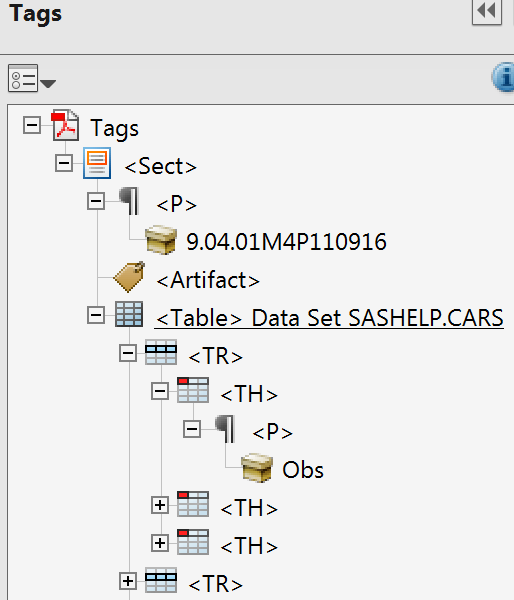Expand the second TH node
The image size is (514, 600).
point(160,505)
